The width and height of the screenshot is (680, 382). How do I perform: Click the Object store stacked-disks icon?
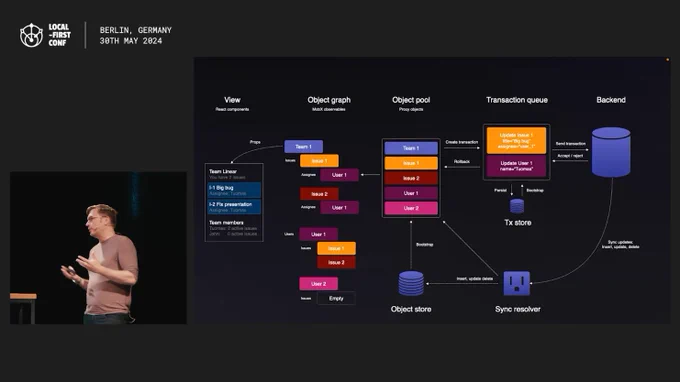click(411, 283)
